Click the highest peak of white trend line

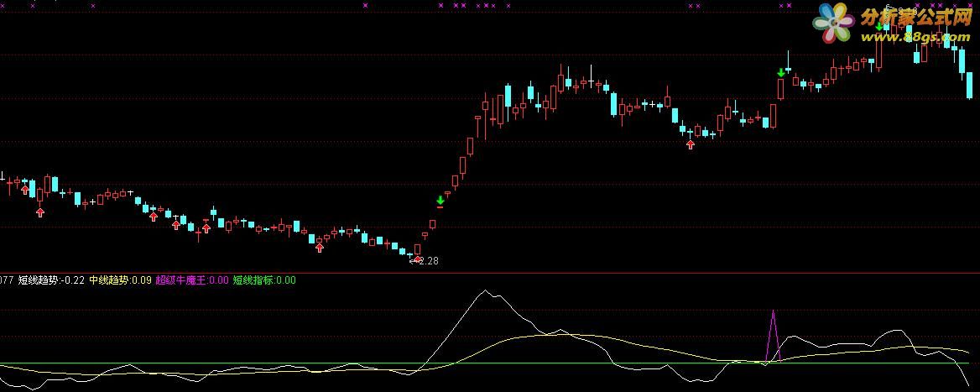484,290
